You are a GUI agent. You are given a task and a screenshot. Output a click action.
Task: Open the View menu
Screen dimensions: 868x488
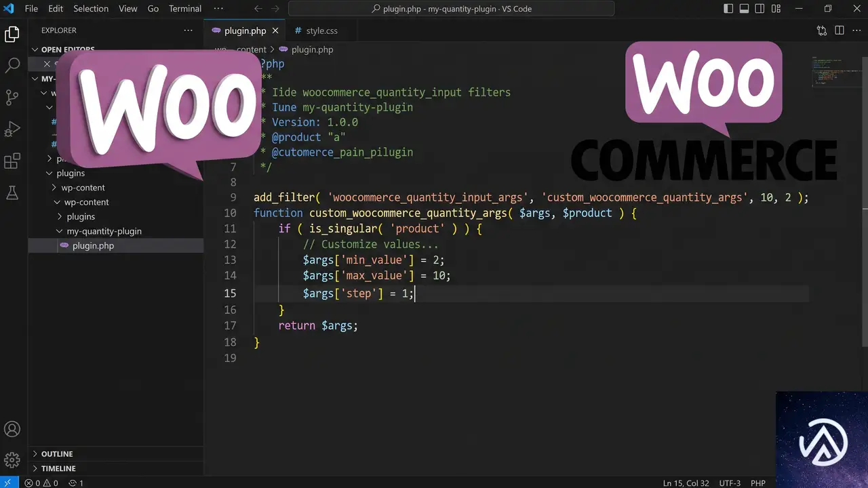click(x=128, y=9)
